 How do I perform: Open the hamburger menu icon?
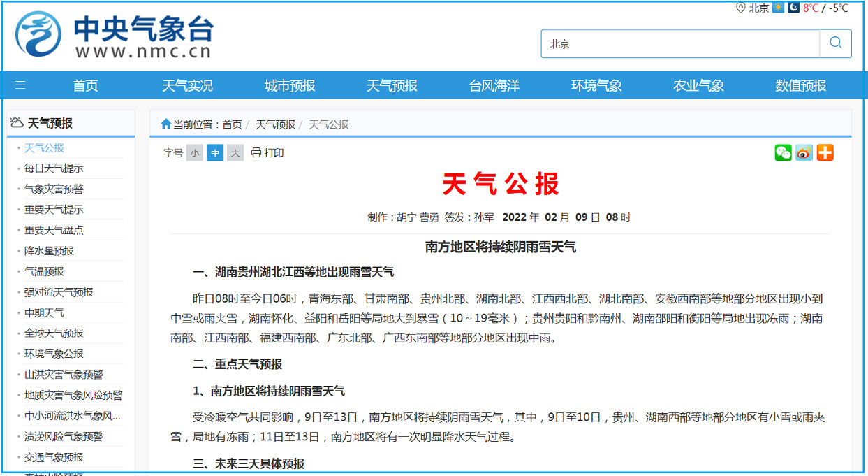tap(20, 85)
